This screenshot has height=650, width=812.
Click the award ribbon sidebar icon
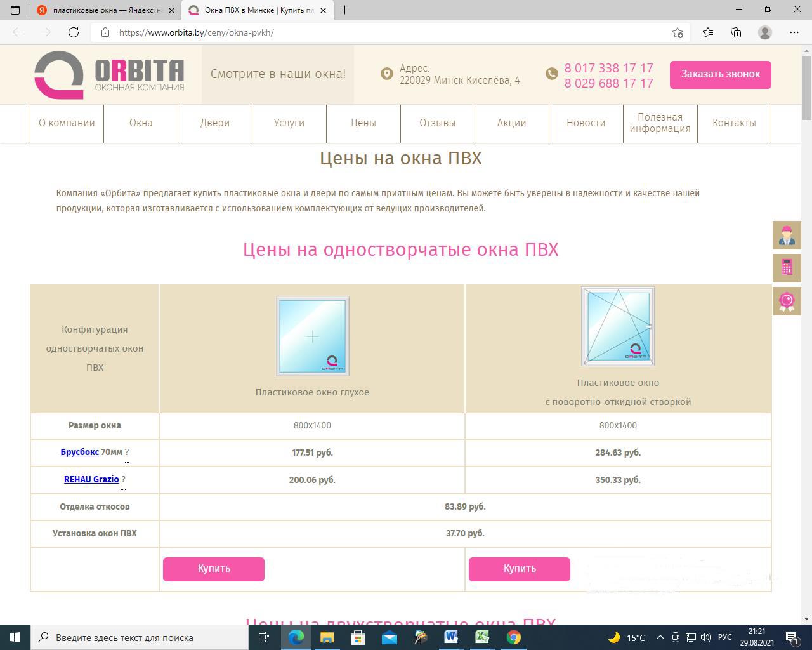tap(787, 301)
